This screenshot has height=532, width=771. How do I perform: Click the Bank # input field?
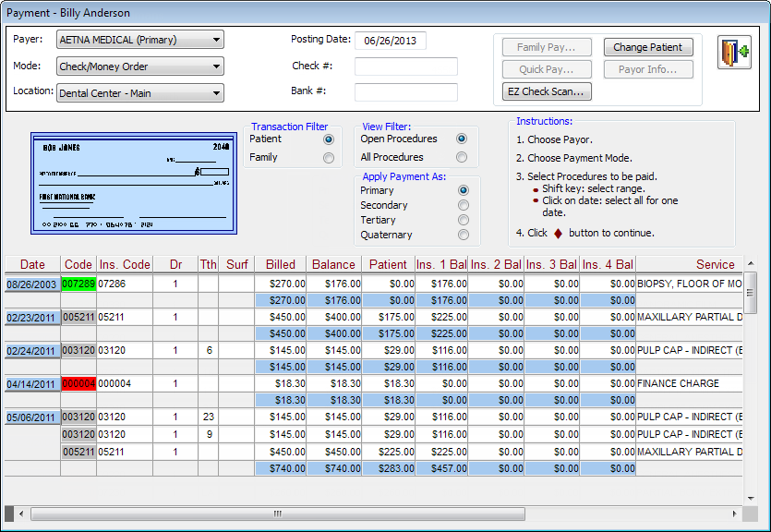(405, 92)
